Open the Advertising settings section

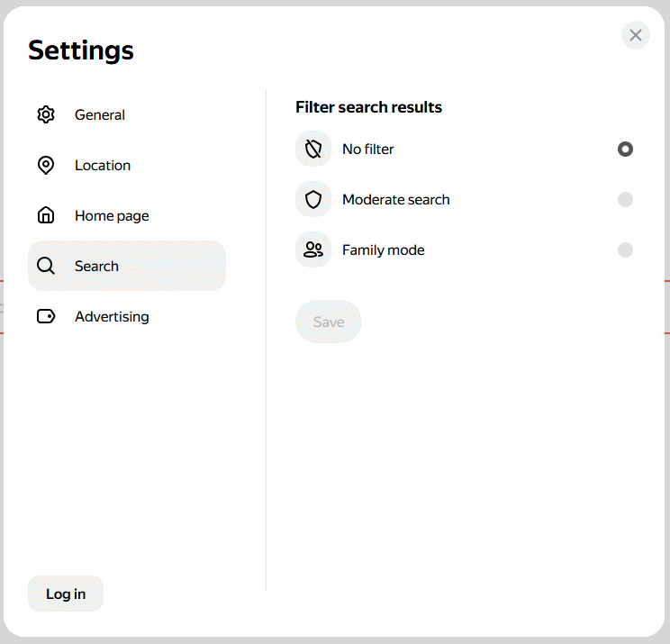click(x=127, y=316)
